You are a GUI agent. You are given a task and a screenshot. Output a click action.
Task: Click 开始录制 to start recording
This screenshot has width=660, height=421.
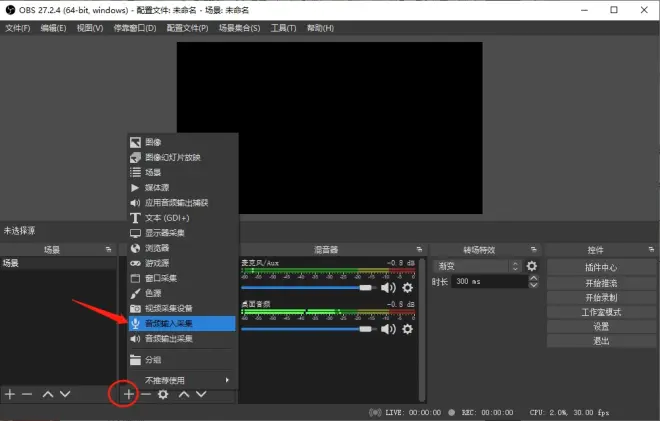point(601,298)
